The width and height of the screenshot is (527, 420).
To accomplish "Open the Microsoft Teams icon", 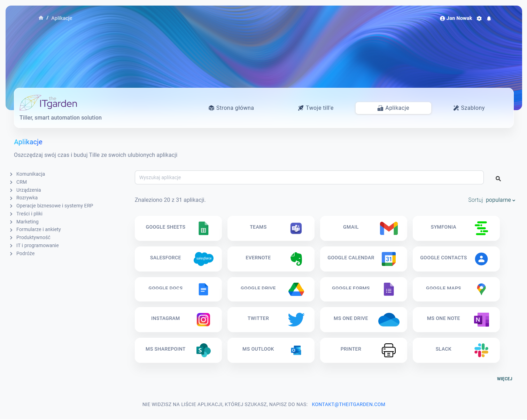I will pos(296,228).
